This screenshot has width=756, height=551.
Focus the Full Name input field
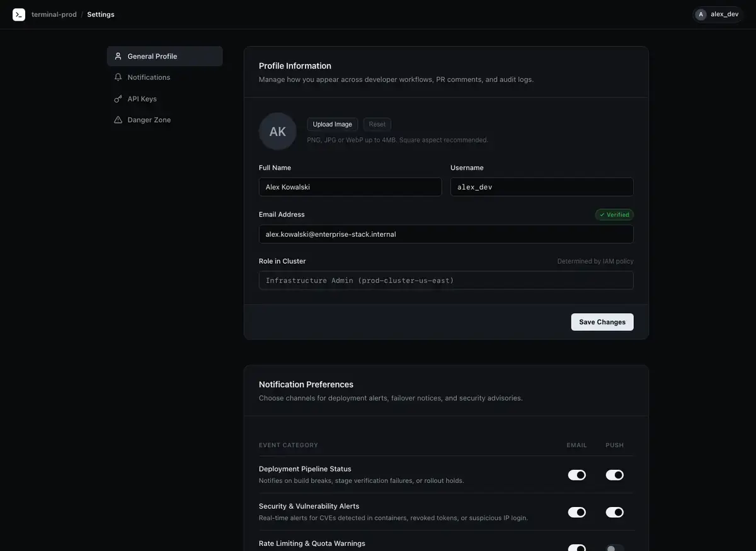tap(350, 187)
